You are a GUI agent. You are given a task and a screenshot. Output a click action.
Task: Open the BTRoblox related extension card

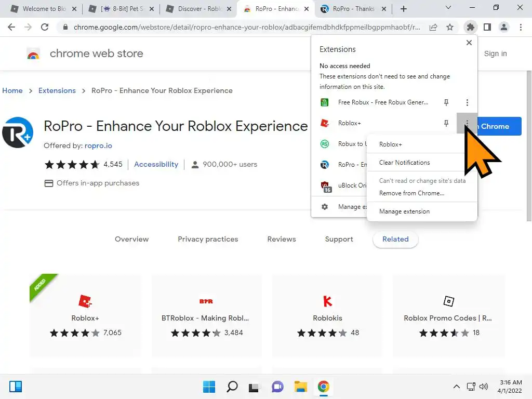[206, 315]
